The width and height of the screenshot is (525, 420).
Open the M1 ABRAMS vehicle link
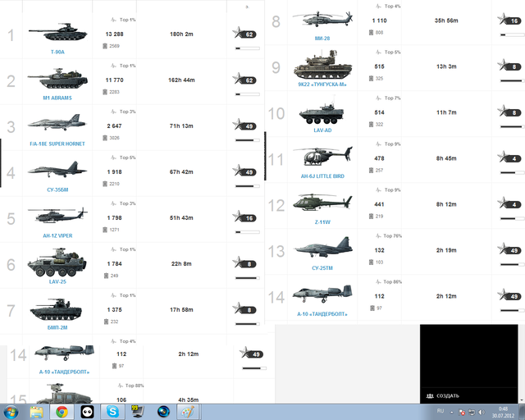click(x=57, y=98)
